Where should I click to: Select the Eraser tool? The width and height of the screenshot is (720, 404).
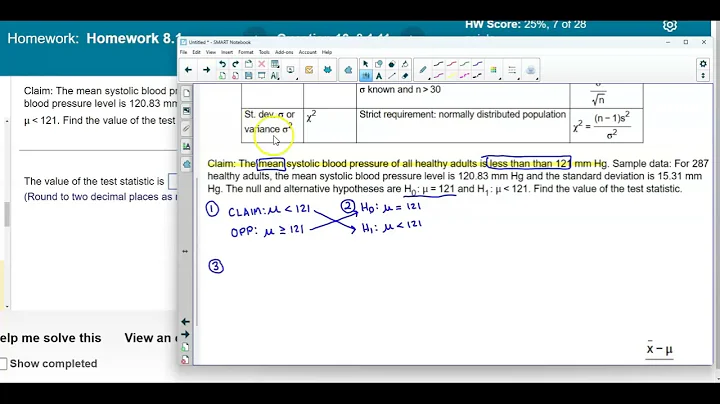[405, 76]
